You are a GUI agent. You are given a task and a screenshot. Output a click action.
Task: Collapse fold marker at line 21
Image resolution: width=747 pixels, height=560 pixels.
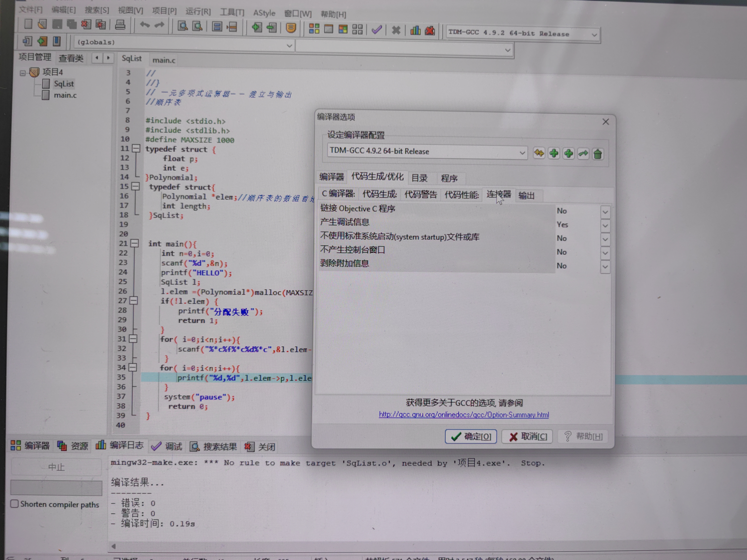[134, 243]
